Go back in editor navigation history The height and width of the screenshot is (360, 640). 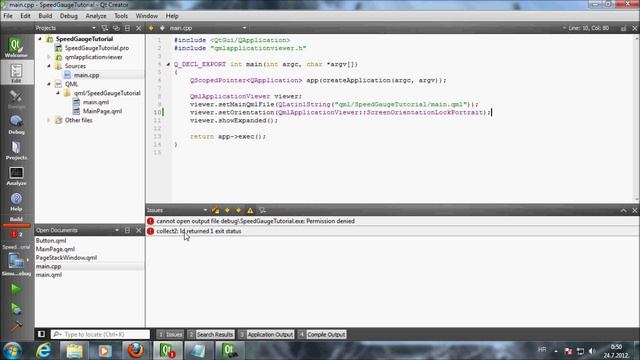click(151, 28)
